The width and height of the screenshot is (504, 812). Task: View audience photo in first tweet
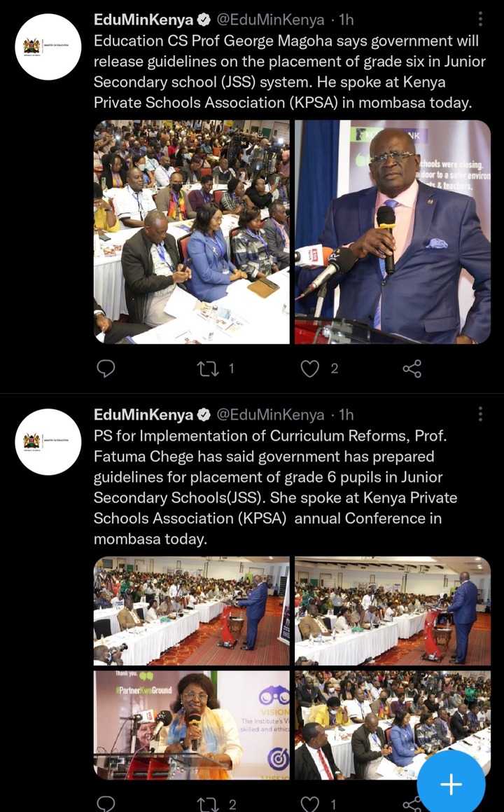click(x=192, y=232)
